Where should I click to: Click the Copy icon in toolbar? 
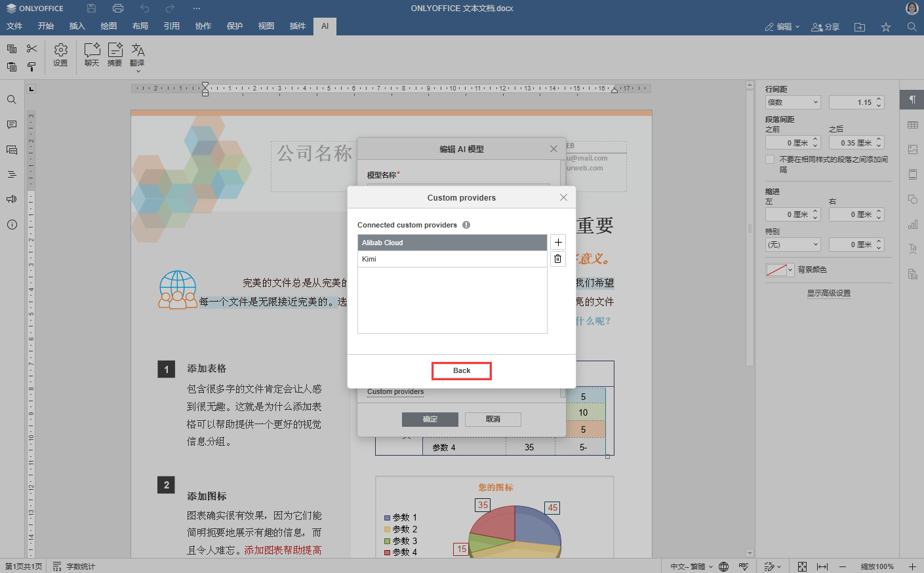[12, 49]
